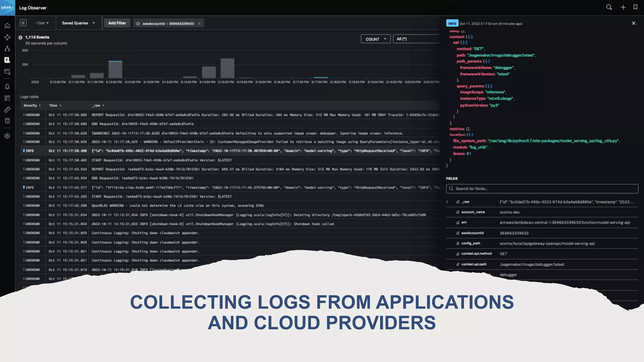644x362 pixels.
Task: Remove the awsAccountId filter chip
Action: (199, 24)
